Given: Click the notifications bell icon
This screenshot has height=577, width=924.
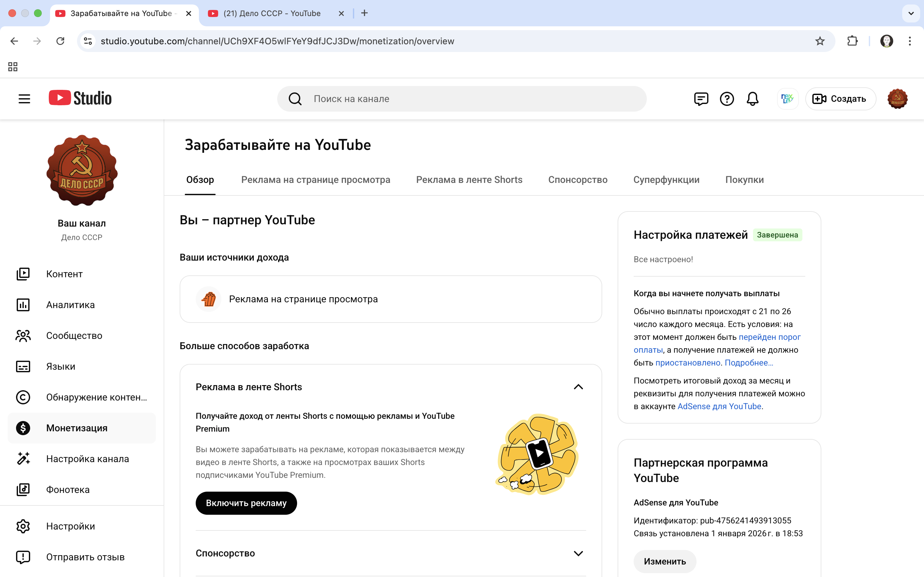Looking at the screenshot, I should pos(752,99).
